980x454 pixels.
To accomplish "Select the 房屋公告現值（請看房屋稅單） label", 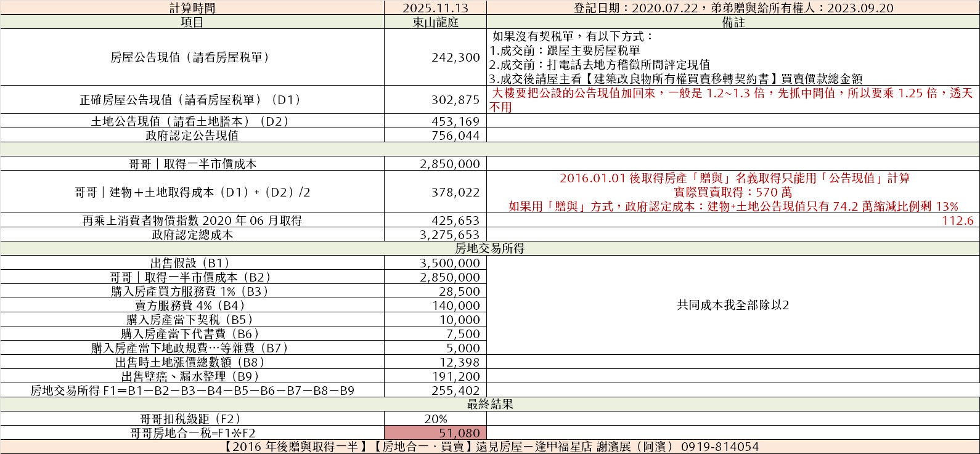I will pyautogui.click(x=190, y=57).
